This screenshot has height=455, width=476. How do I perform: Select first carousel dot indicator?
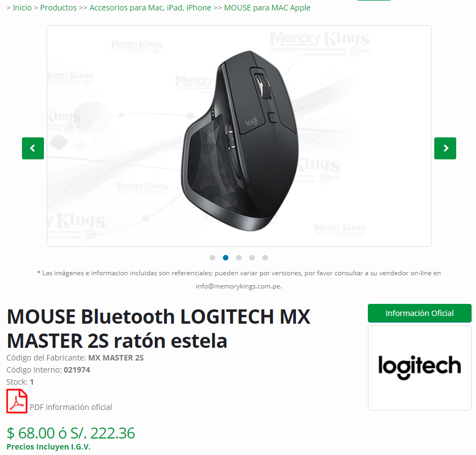212,258
